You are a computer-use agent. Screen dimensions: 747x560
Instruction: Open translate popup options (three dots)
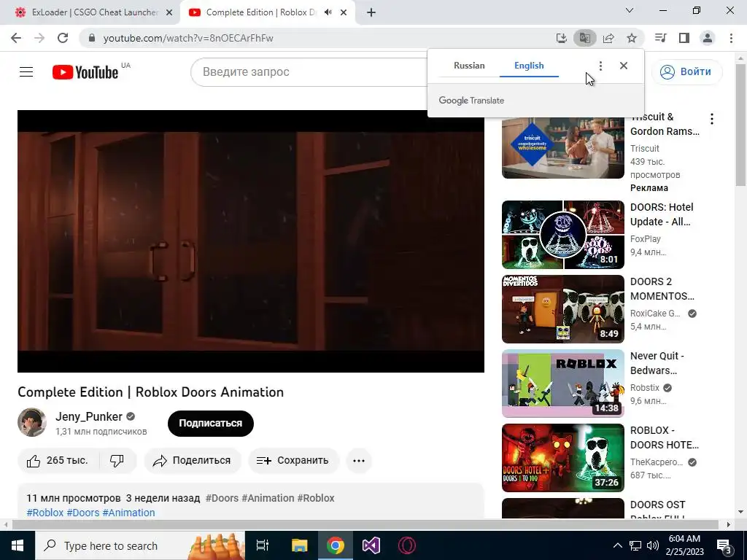coord(600,66)
